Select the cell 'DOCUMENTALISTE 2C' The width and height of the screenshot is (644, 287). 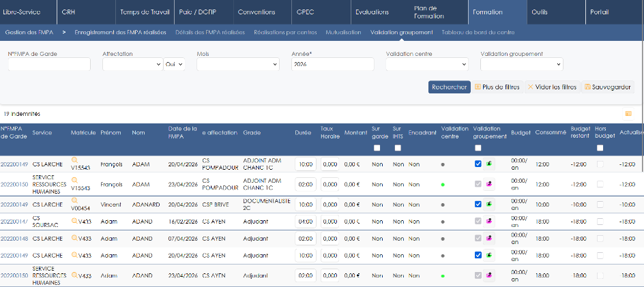tap(267, 205)
